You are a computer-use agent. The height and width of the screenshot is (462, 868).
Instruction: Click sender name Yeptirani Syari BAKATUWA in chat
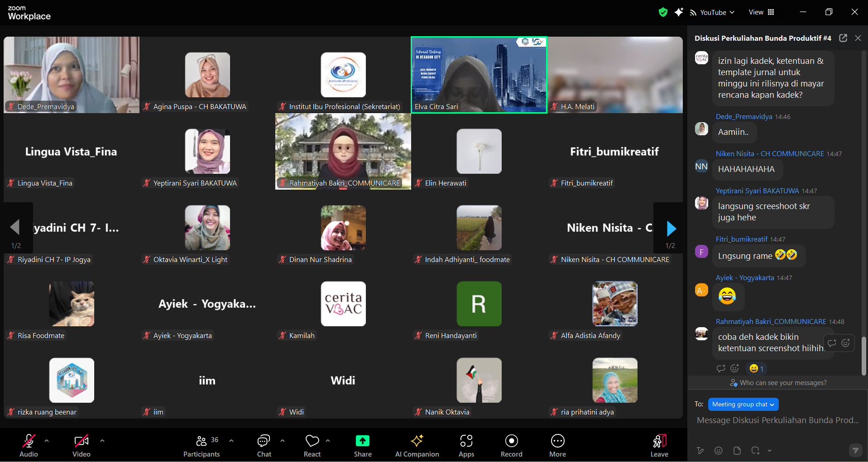[757, 191]
